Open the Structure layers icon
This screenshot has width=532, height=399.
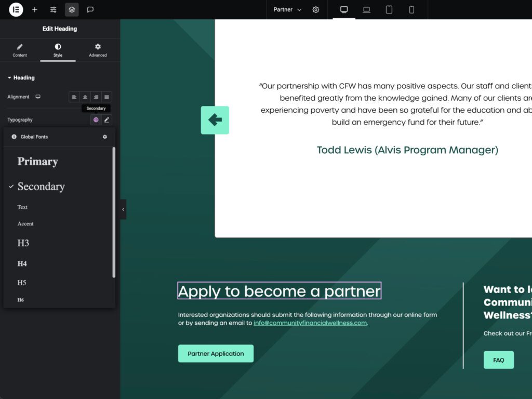(72, 9)
